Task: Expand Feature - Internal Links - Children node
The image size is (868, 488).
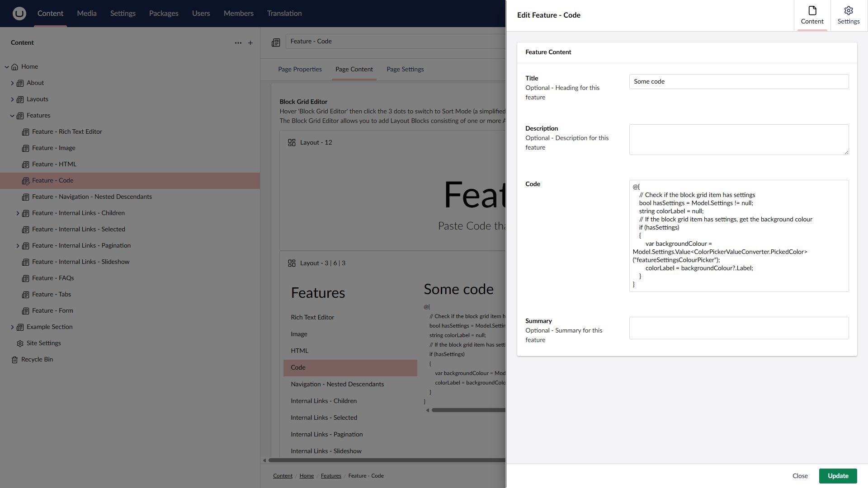Action: tap(18, 213)
